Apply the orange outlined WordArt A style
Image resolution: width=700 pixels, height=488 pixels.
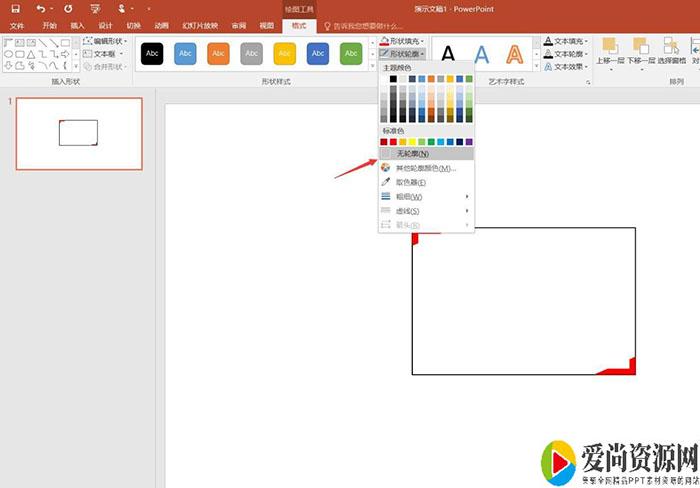click(514, 55)
